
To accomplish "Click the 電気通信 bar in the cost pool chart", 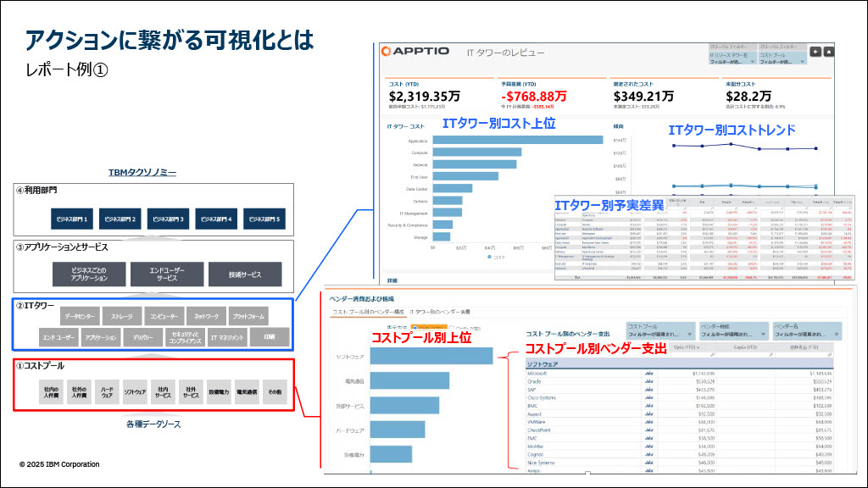I will click(409, 380).
